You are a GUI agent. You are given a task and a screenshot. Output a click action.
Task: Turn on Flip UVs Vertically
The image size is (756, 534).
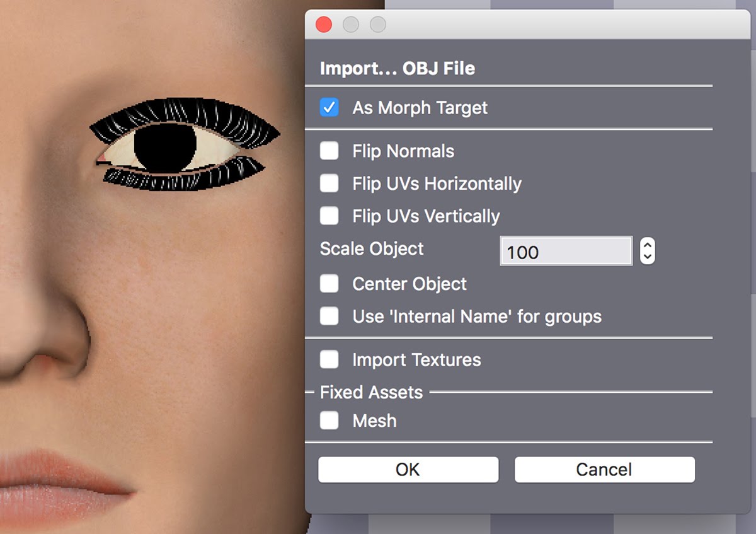coord(329,216)
